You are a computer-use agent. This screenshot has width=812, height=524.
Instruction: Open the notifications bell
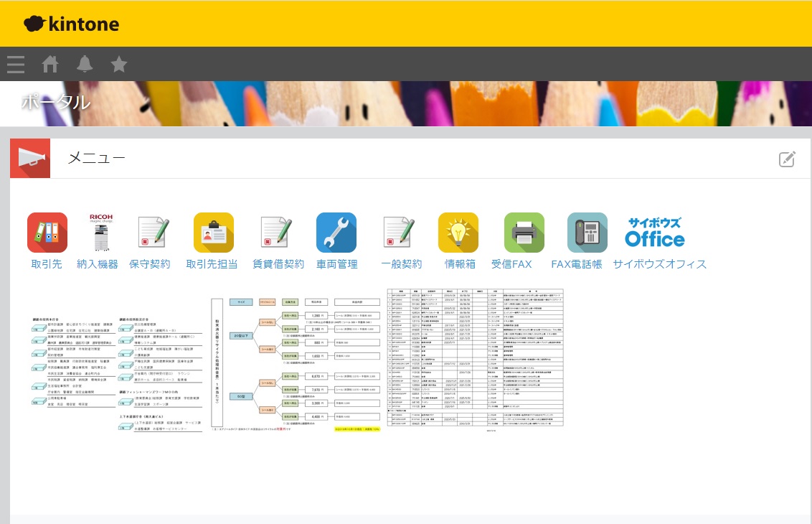pos(85,65)
